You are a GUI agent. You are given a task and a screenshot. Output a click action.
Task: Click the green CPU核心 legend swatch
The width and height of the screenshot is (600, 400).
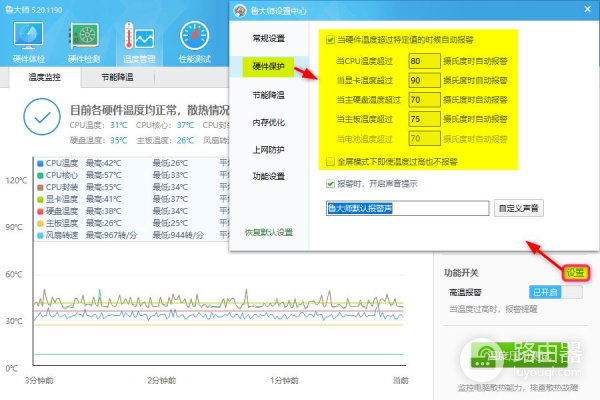40,175
